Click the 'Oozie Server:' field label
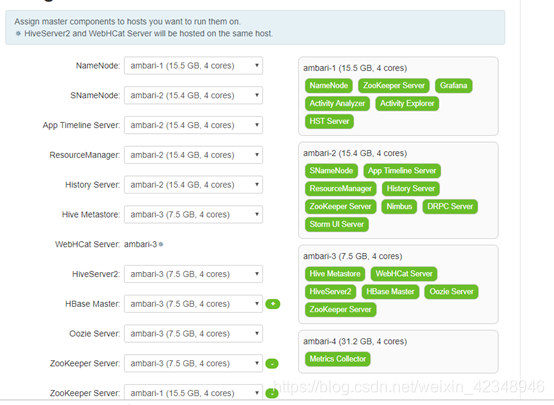 pos(95,334)
